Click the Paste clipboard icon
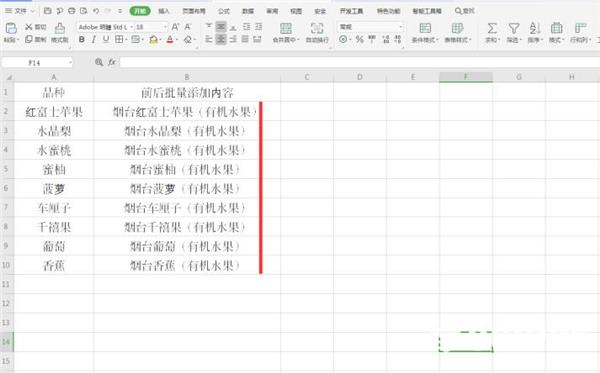The width and height of the screenshot is (600, 373). pos(11,28)
